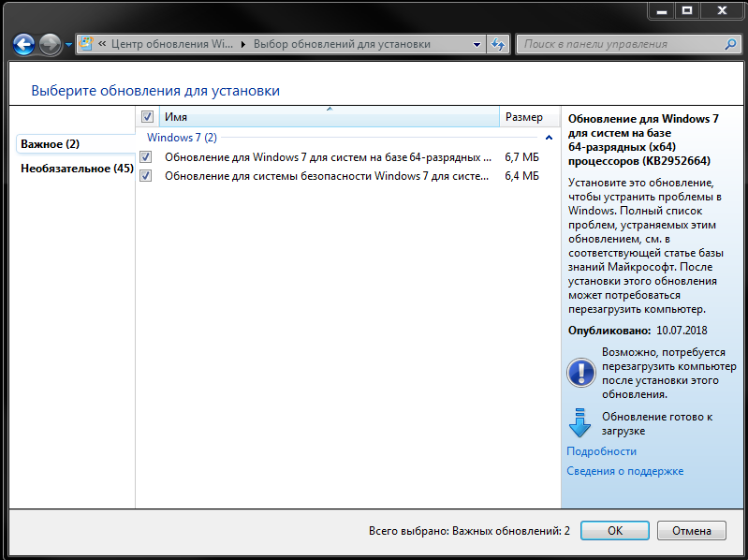The width and height of the screenshot is (748, 560).
Task: Click the blue download arrow icon
Action: tap(579, 423)
